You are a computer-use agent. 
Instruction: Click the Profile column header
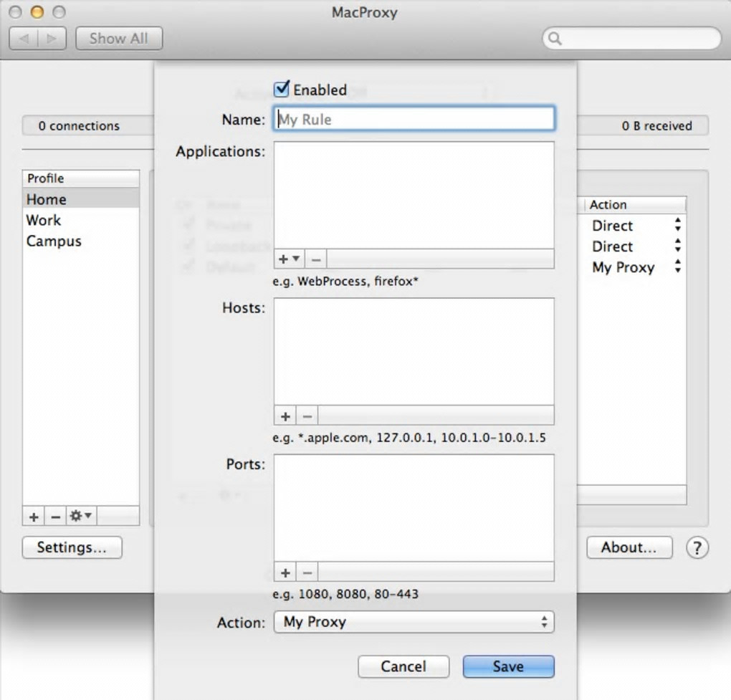81,178
